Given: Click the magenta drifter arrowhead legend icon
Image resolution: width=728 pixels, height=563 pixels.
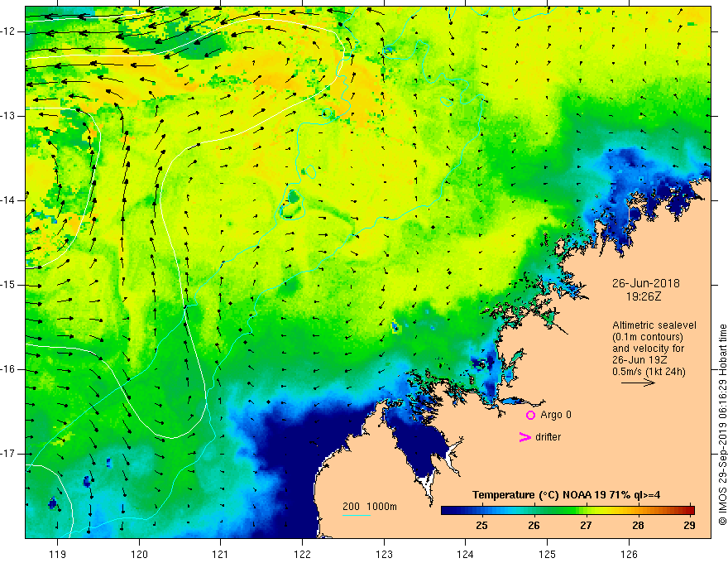Looking at the screenshot, I should tap(524, 437).
